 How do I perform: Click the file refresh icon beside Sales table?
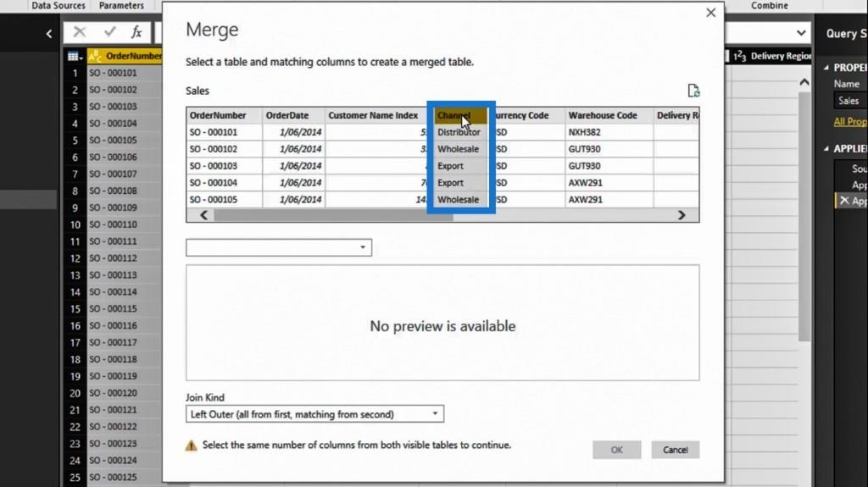693,91
